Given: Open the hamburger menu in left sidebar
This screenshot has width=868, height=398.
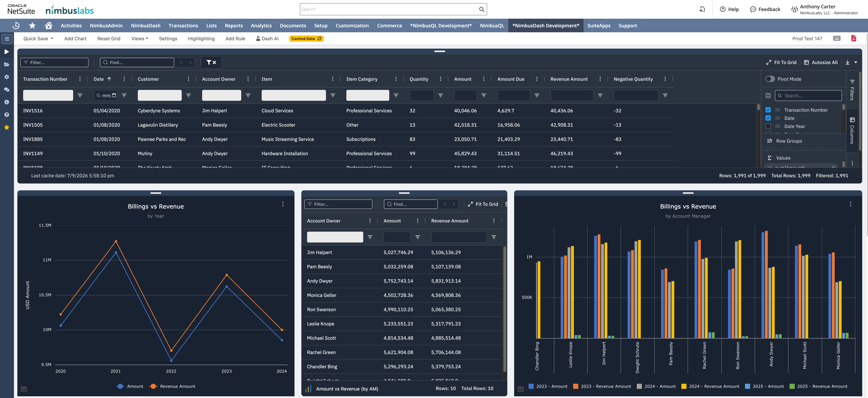Looking at the screenshot, I should (x=7, y=39).
